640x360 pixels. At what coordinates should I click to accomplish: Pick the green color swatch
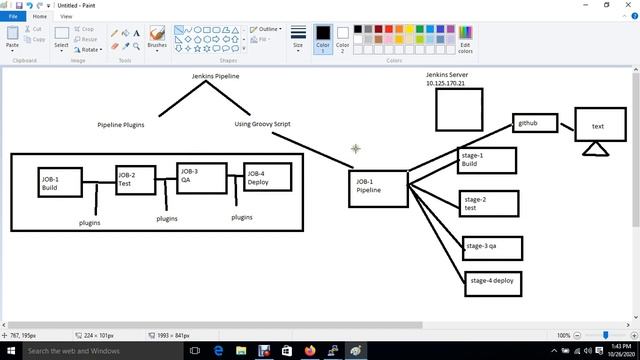tap(420, 29)
